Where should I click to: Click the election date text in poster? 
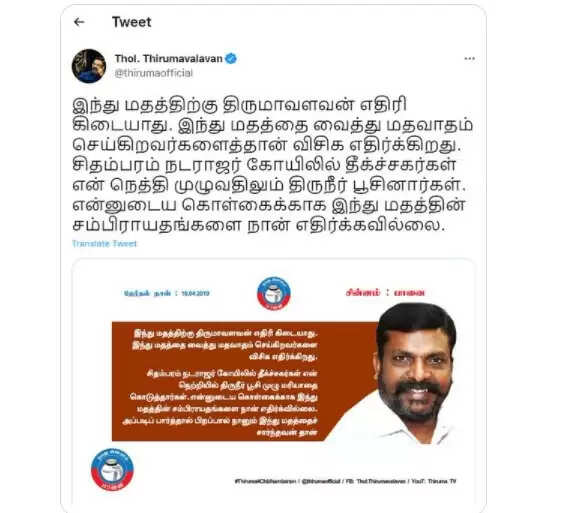point(166,293)
